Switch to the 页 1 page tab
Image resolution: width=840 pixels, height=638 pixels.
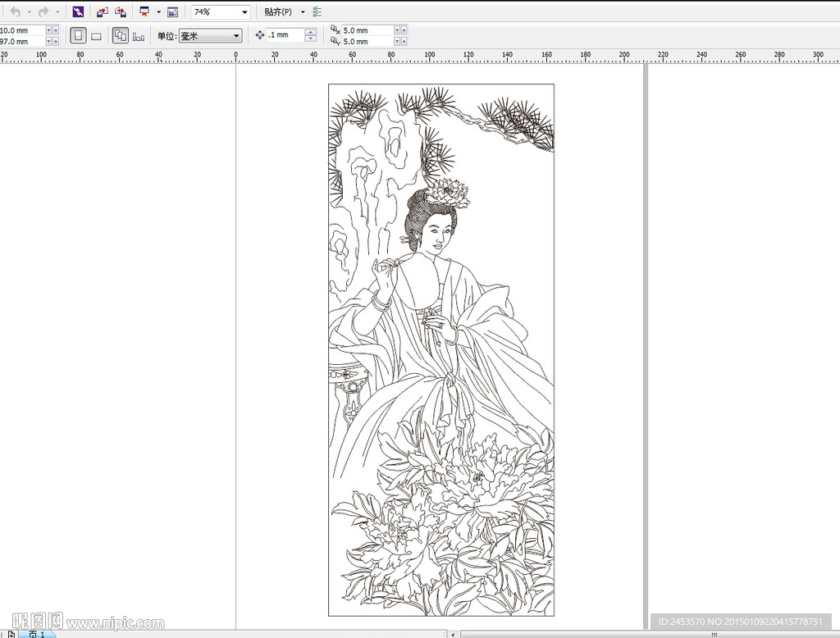pos(37,634)
